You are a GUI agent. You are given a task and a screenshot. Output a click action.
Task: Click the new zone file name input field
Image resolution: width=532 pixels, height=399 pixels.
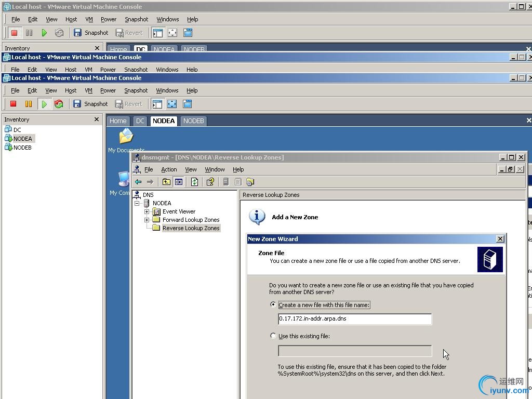point(354,319)
